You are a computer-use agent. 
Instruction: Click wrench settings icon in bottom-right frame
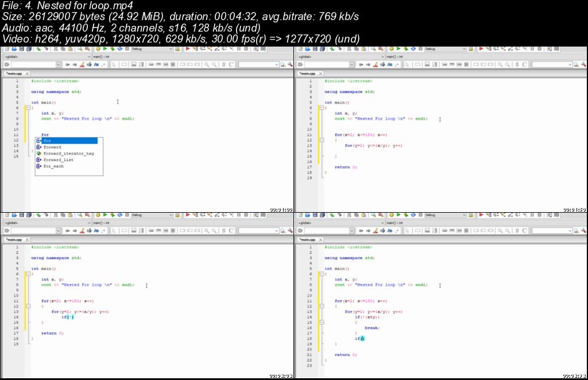(x=583, y=231)
